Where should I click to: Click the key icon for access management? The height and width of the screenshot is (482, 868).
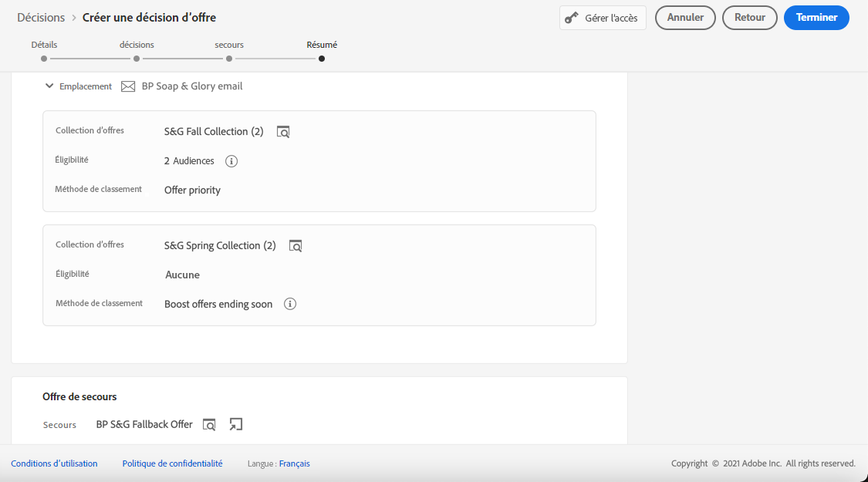pyautogui.click(x=572, y=18)
